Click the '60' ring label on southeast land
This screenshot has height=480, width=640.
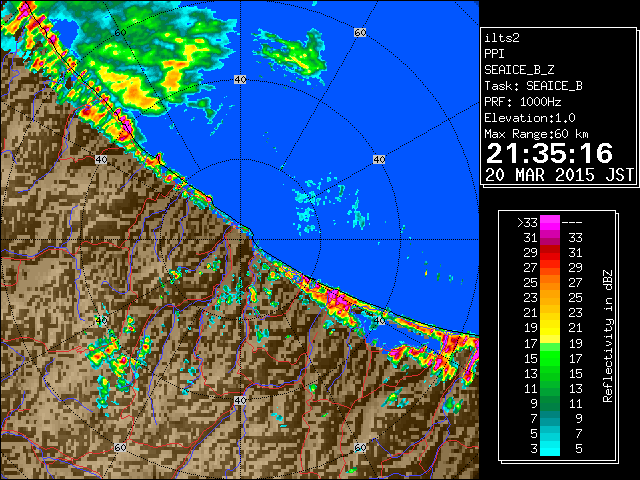[x=360, y=447]
